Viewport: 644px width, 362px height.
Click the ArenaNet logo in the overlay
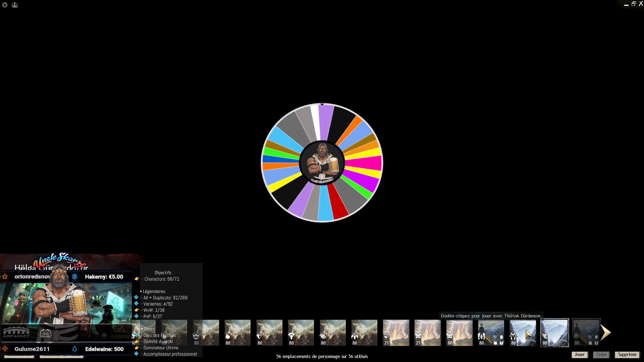(x=16, y=333)
